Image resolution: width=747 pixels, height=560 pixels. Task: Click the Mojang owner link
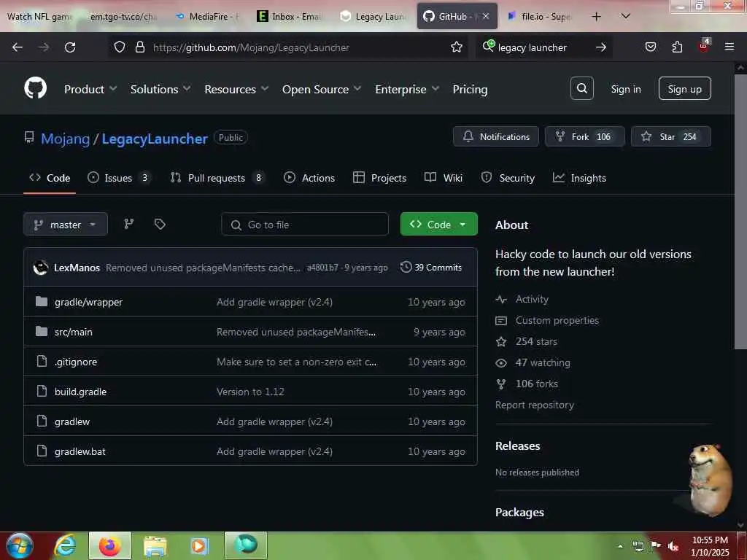65,139
